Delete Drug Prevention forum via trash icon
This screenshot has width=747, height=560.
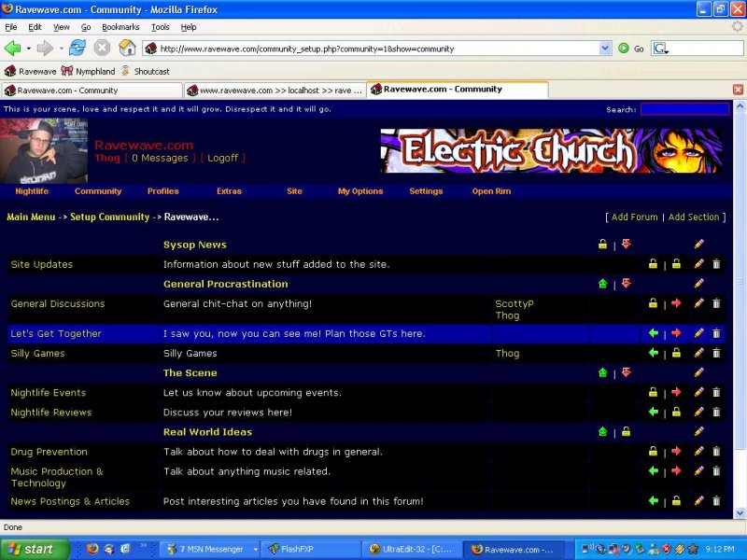[x=716, y=452]
